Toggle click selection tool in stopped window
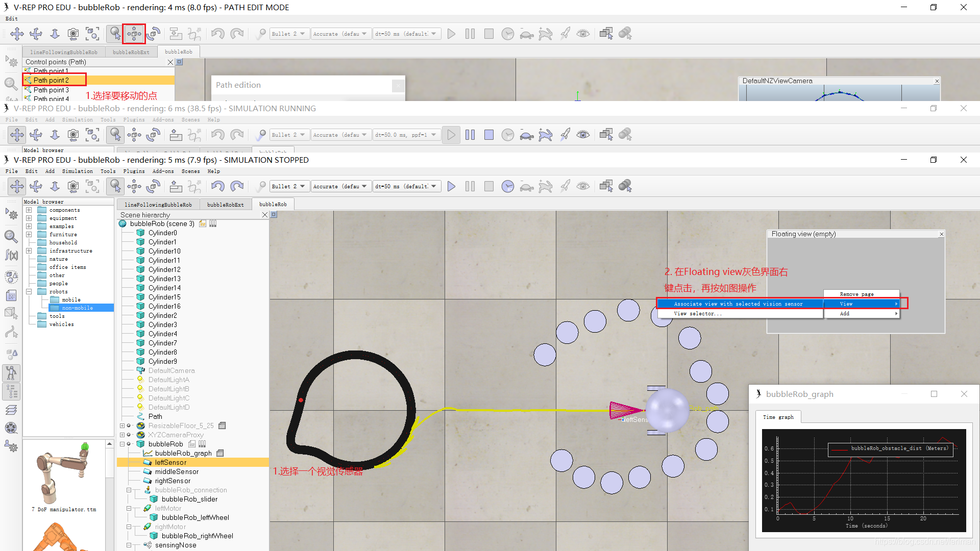The height and width of the screenshot is (551, 980). click(x=115, y=186)
